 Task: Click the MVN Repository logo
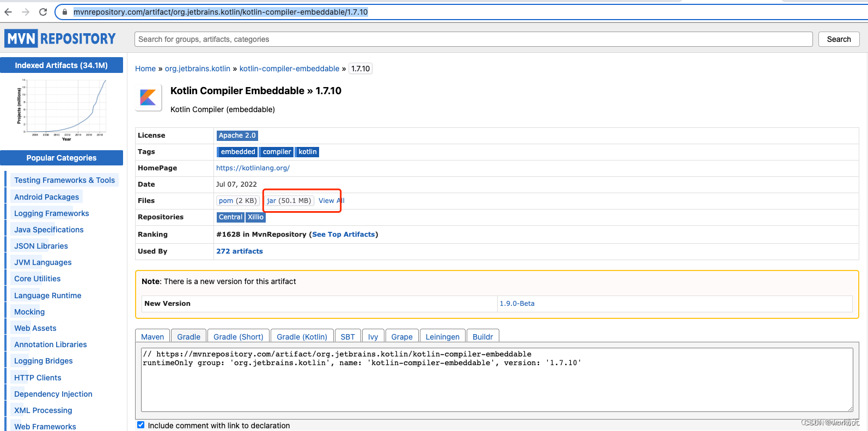click(x=60, y=39)
